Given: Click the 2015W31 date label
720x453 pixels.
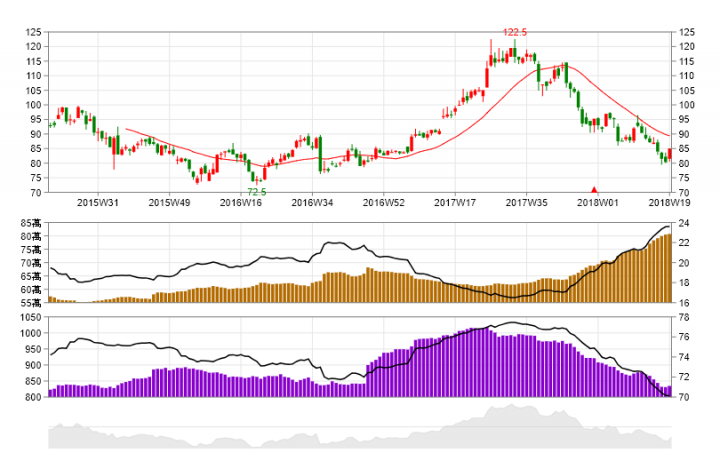Looking at the screenshot, I should 98,202.
